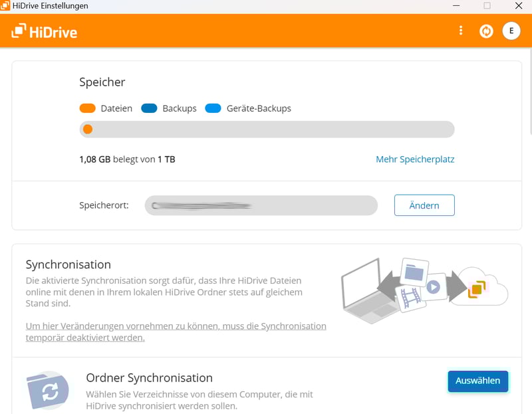Click the HiDrive logo in orange header
Image resolution: width=532 pixels, height=414 pixels.
pos(45,31)
